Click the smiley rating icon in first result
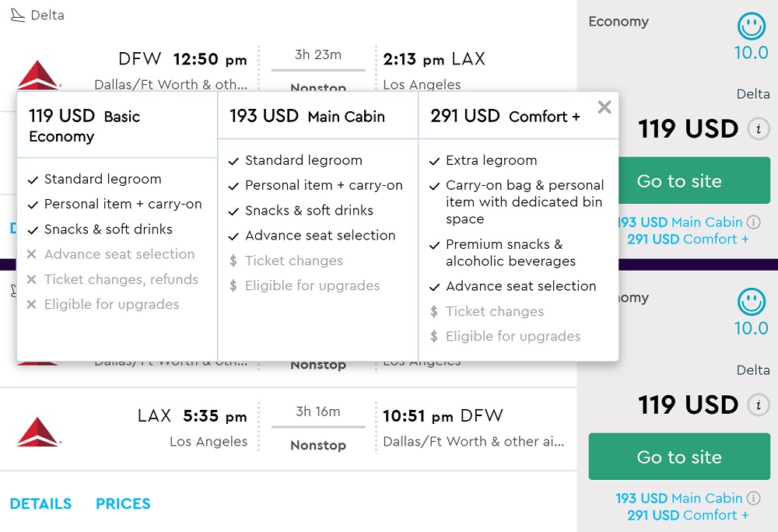778x532 pixels. pyautogui.click(x=751, y=26)
